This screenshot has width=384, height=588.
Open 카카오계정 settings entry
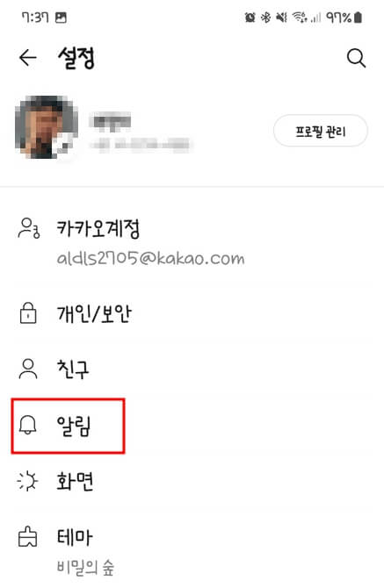(x=192, y=242)
